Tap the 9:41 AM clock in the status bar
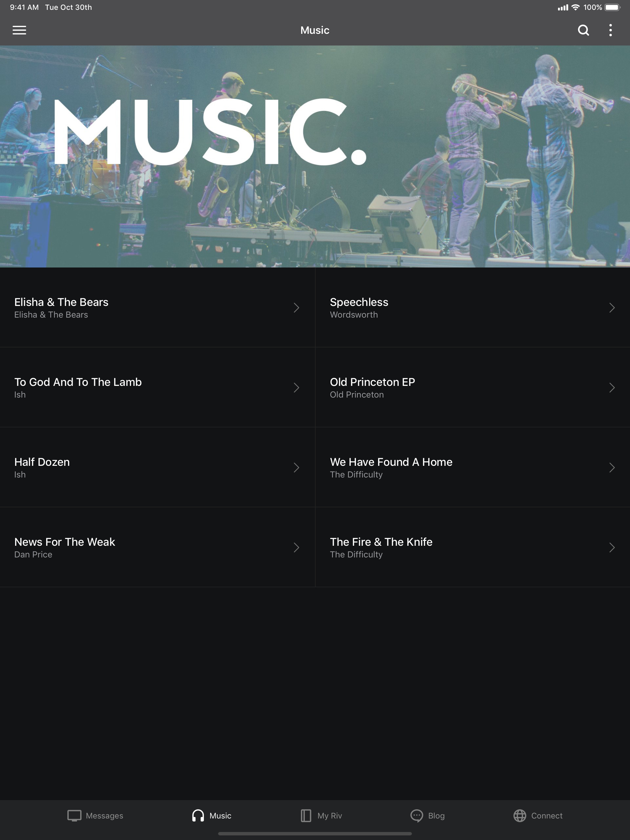The height and width of the screenshot is (840, 630). coord(24,7)
